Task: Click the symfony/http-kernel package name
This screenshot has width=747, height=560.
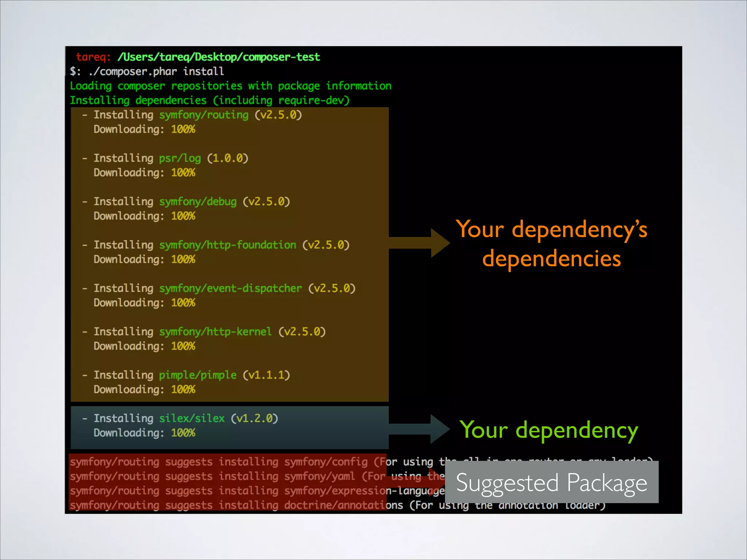Action: click(216, 332)
